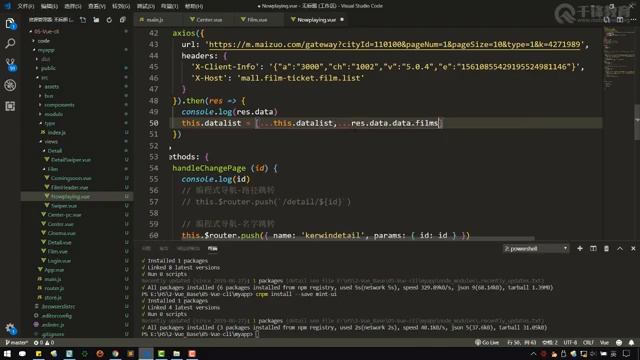Click the New File icon in Explorer header
Screen dimensions: 640x360
tap(83, 20)
